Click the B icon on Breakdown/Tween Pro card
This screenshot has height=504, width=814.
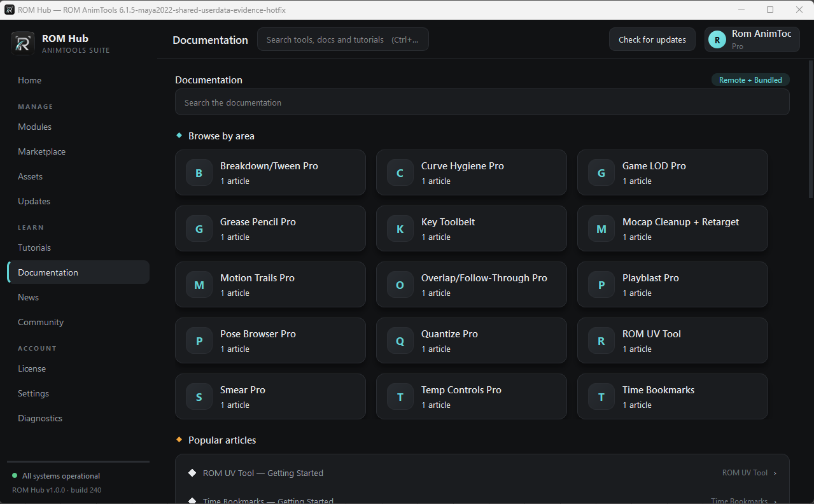(199, 173)
